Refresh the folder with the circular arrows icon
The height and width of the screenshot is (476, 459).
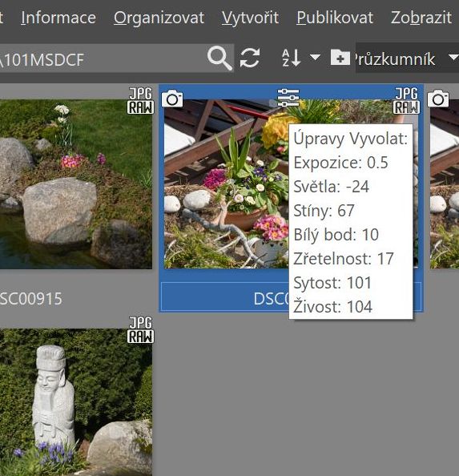point(250,58)
